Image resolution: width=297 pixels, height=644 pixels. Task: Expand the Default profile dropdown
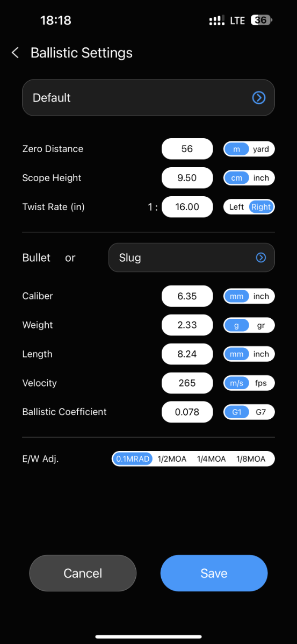coord(148,98)
